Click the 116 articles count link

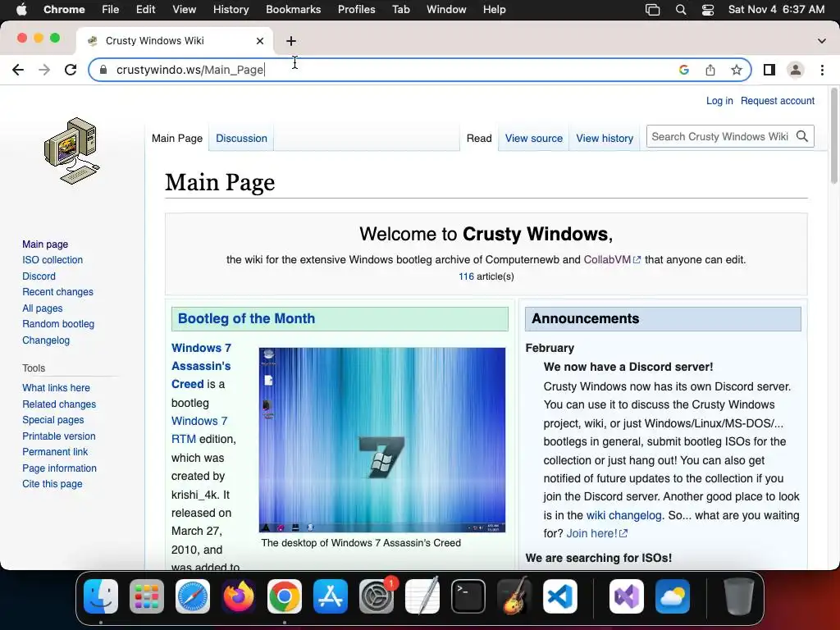tap(466, 276)
